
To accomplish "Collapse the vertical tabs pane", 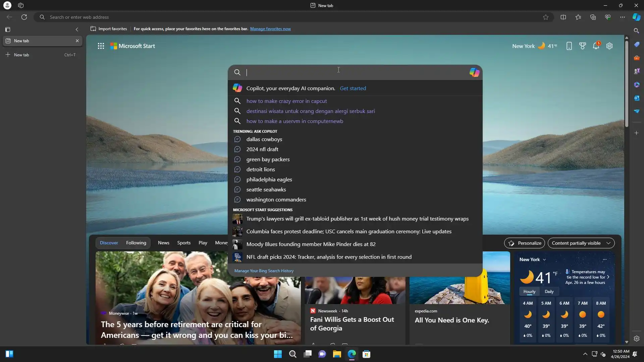I will (77, 29).
